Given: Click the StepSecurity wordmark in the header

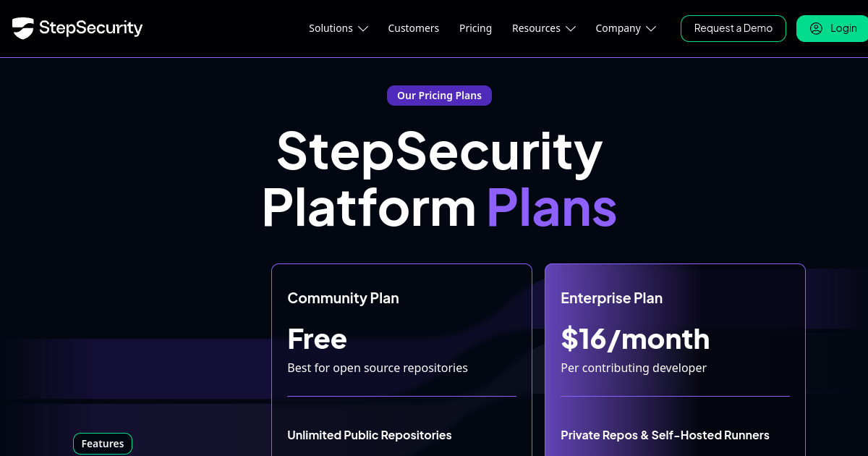Looking at the screenshot, I should (x=90, y=28).
